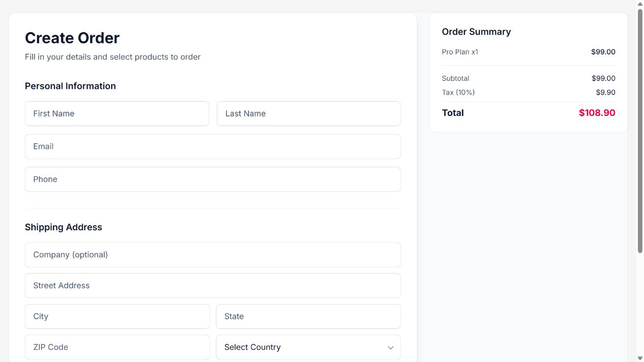Click the State input field
The image size is (644, 362).
tap(308, 316)
